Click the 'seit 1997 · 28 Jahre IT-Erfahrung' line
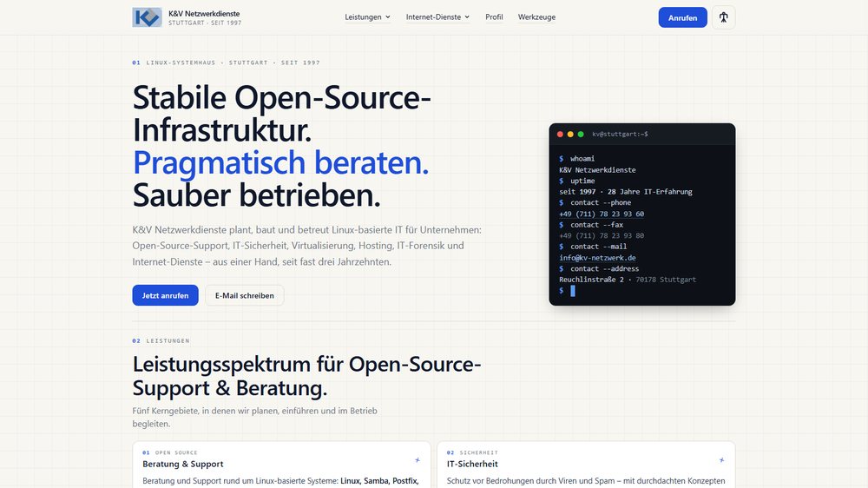868x488 pixels. 626,192
